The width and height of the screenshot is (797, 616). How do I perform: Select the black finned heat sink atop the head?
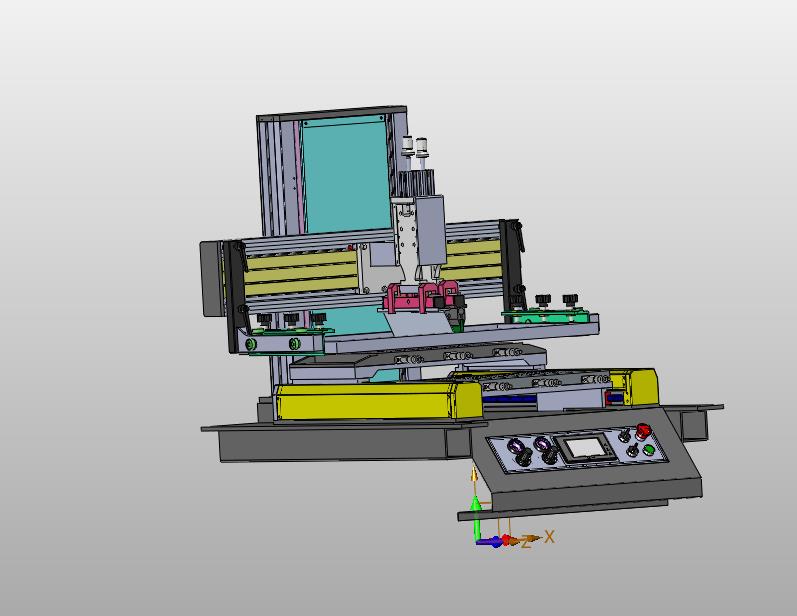[x=414, y=184]
